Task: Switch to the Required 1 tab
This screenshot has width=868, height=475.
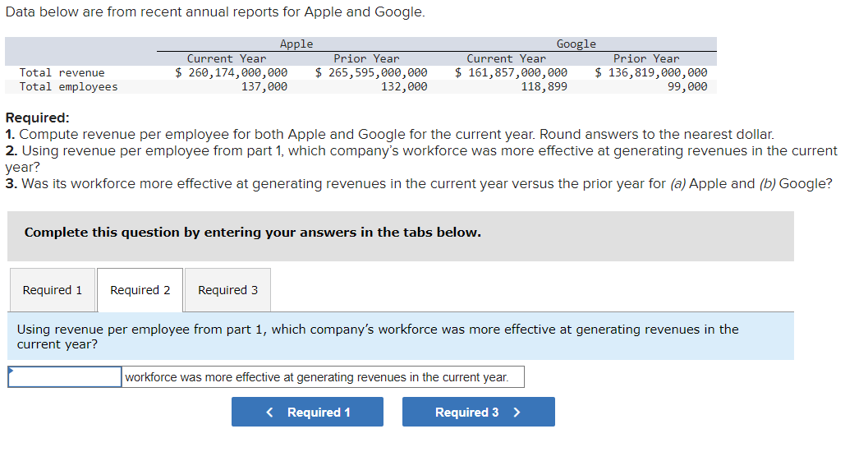Action: [x=52, y=289]
